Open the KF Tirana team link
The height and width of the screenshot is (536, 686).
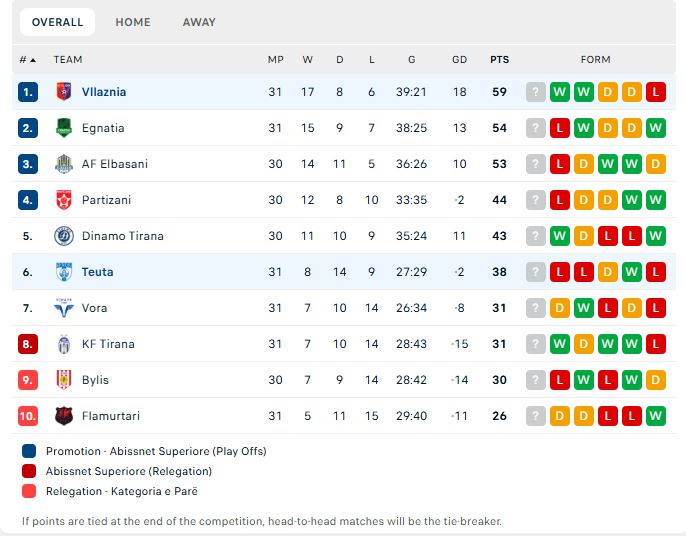click(108, 344)
